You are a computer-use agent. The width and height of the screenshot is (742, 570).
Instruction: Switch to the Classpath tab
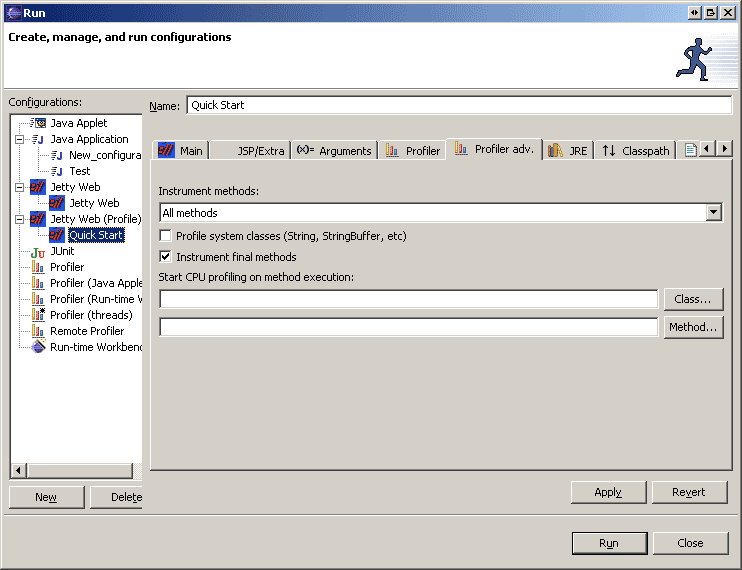tap(635, 150)
